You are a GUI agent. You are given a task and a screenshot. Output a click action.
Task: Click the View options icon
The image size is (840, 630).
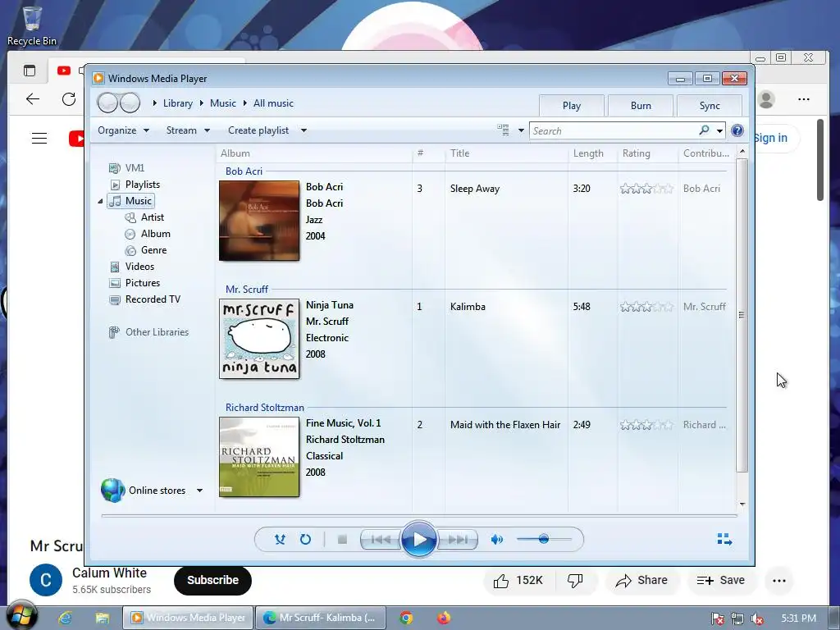tap(503, 130)
